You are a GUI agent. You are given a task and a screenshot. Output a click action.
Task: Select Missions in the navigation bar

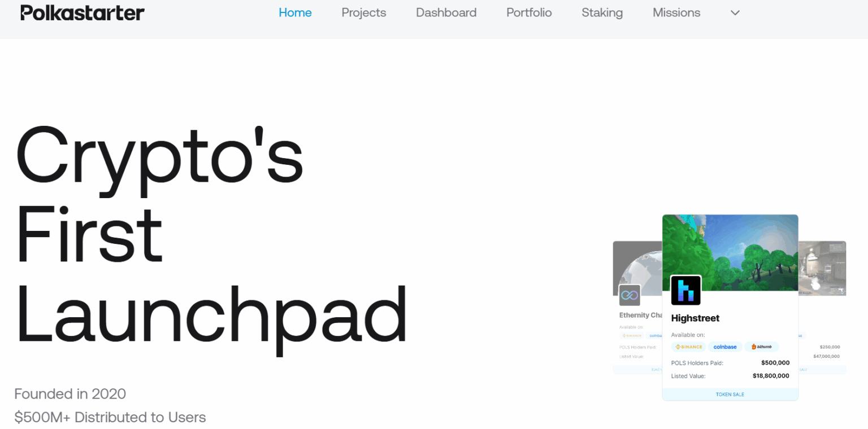click(x=676, y=12)
